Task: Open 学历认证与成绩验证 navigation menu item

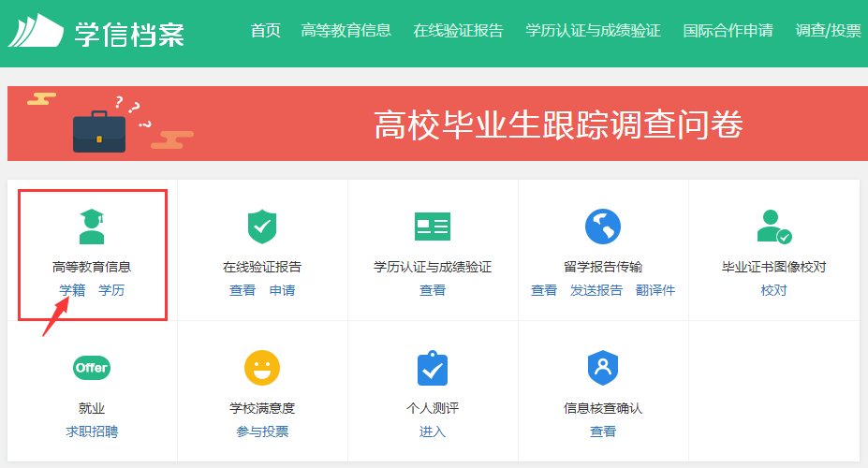Action: coord(593,31)
